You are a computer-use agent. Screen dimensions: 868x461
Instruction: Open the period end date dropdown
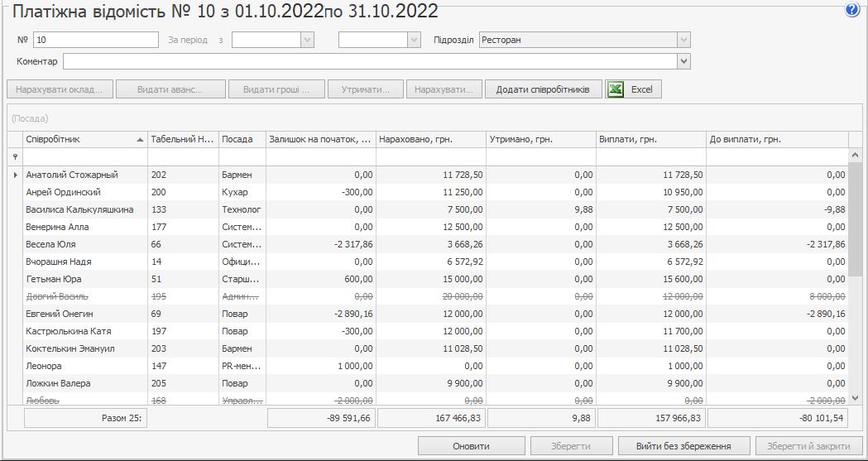tap(414, 40)
